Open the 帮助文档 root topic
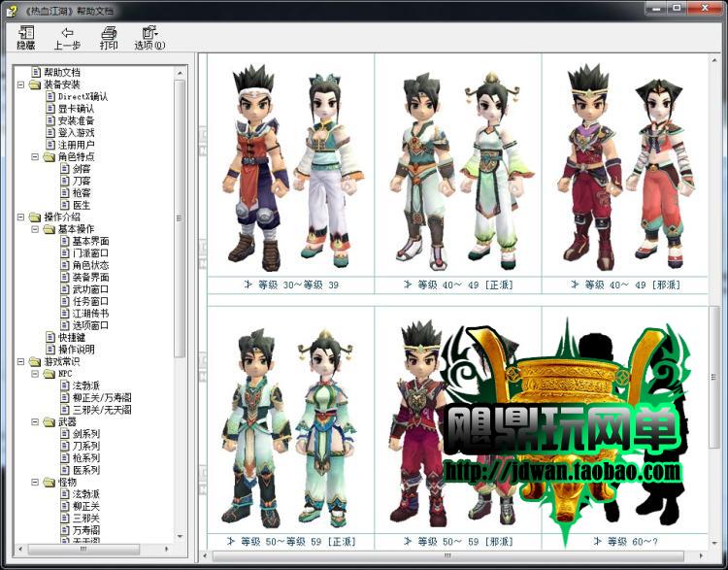The height and width of the screenshot is (570, 728). point(62,73)
